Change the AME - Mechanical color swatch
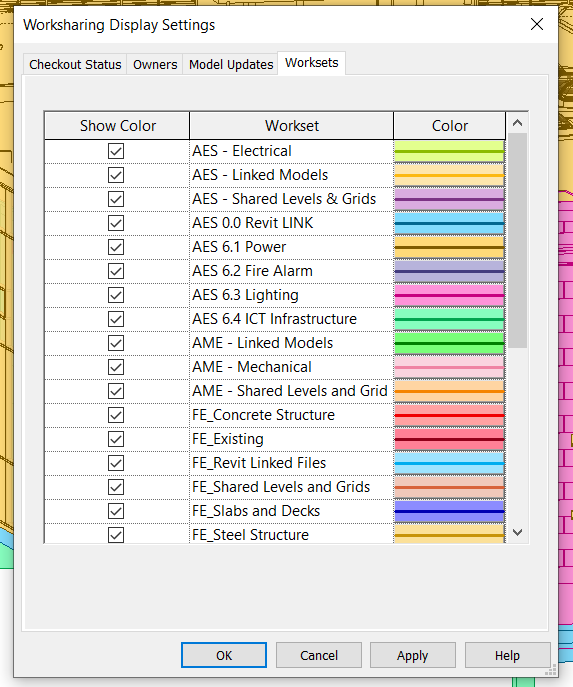This screenshot has height=687, width=573. pyautogui.click(x=449, y=367)
